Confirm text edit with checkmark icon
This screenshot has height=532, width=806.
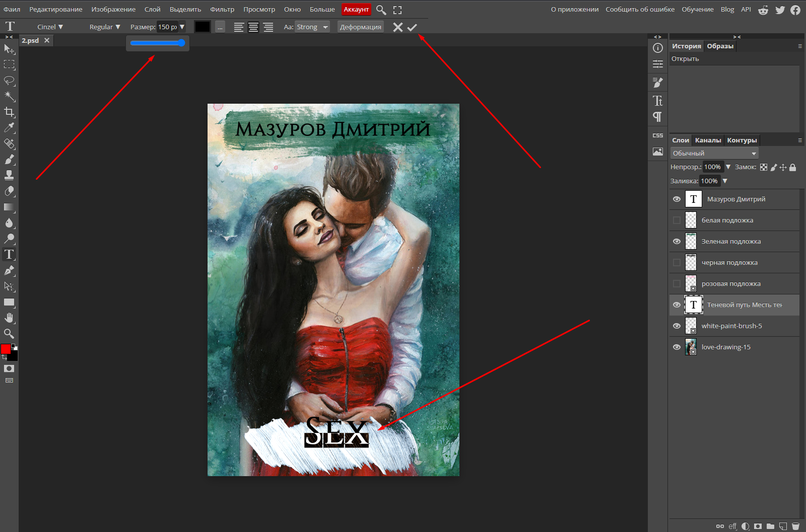pos(412,27)
